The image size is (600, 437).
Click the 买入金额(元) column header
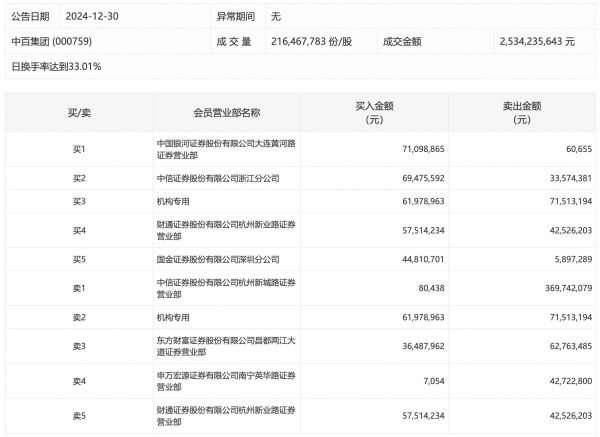(x=374, y=112)
